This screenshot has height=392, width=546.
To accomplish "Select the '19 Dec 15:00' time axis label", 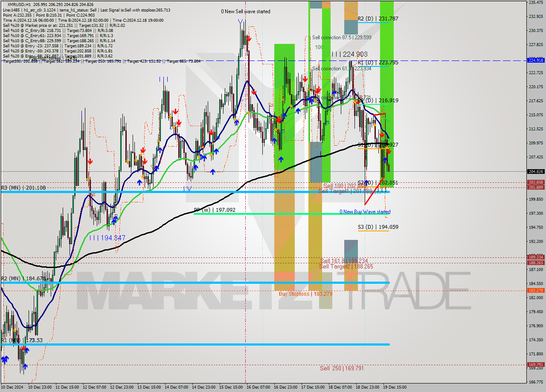I will pyautogui.click(x=395, y=388).
